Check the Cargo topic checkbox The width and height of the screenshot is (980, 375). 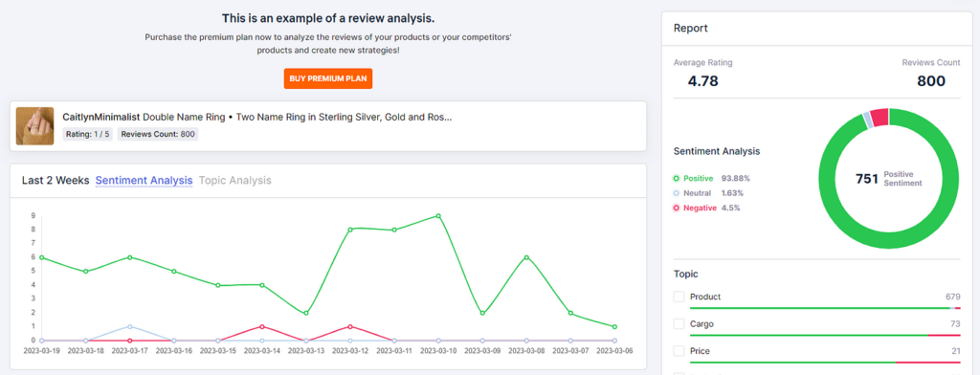(x=679, y=324)
